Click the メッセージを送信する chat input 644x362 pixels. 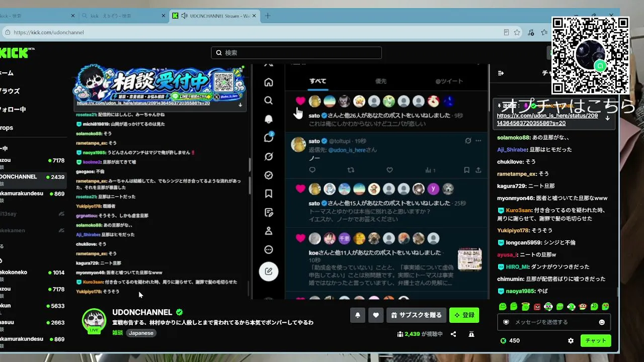pyautogui.click(x=554, y=322)
